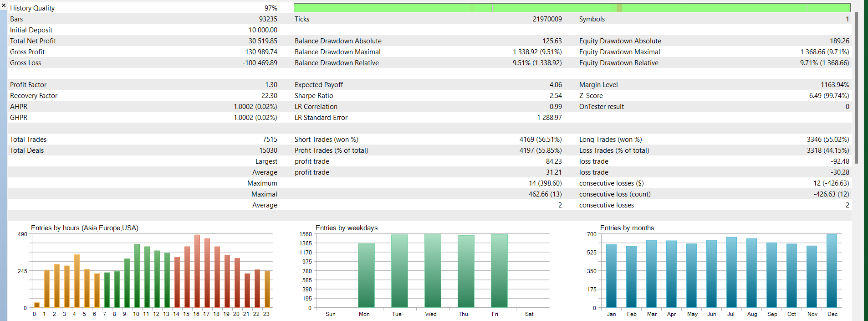This screenshot has width=868, height=321.
Task: Click the Z-Score value -6.49 (99.74%)
Action: (x=827, y=96)
